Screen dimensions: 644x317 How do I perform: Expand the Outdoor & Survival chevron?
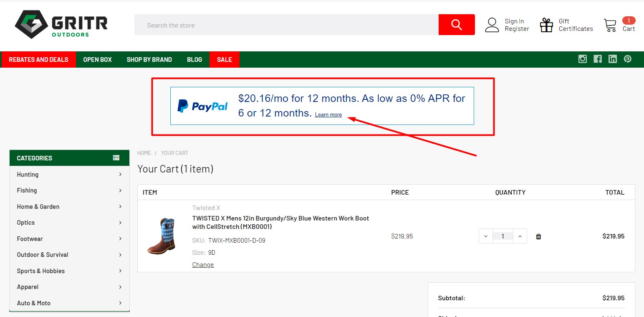[120, 255]
